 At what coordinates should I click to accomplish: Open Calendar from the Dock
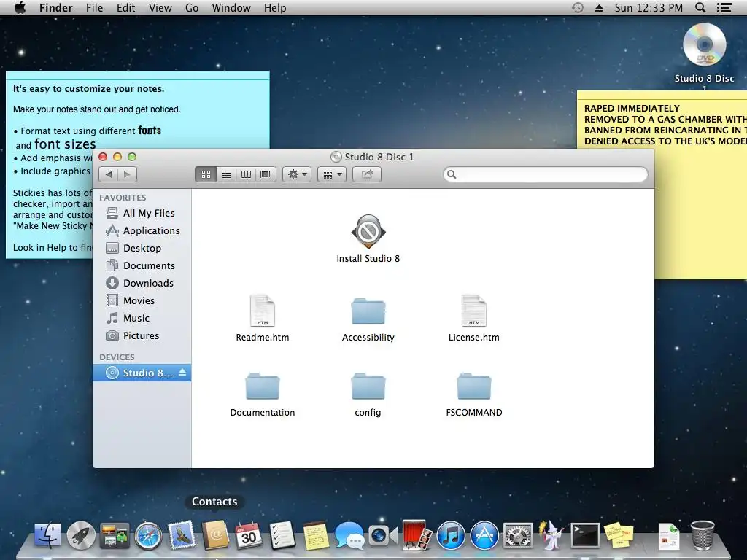[x=249, y=535]
